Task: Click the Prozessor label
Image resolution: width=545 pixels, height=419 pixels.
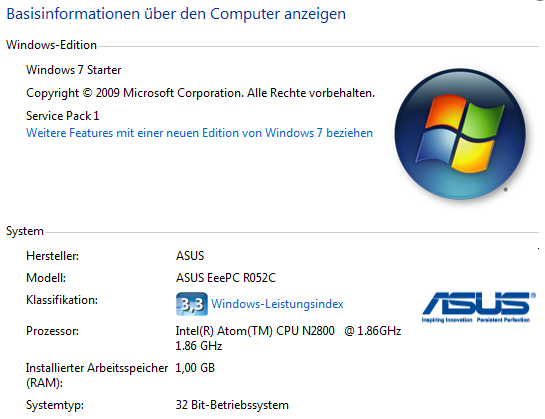Action: (52, 331)
